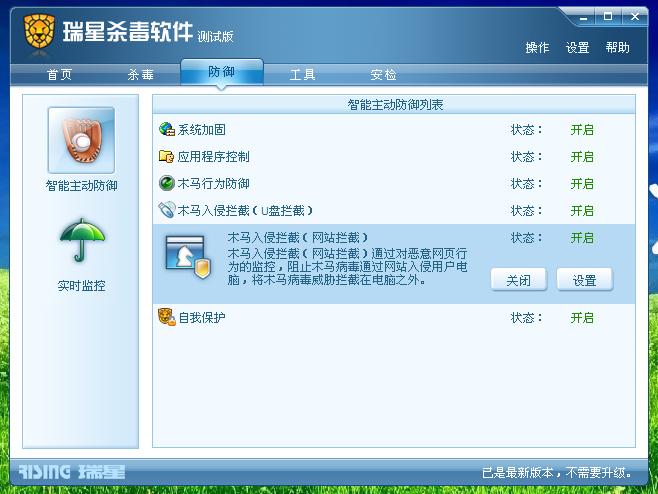Screen dimensions: 658x494
Task: Select the 系统加固 row label
Action: point(201,130)
